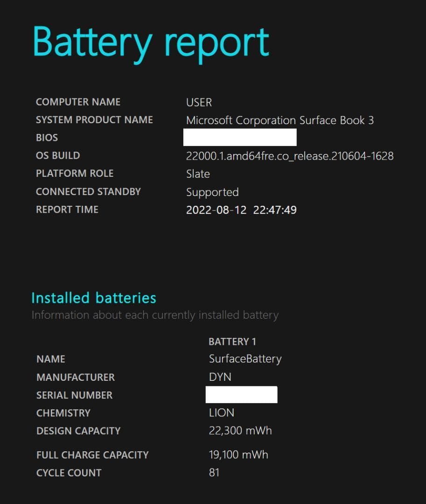Click the full charge capacity 19,100 mWh

238,455
